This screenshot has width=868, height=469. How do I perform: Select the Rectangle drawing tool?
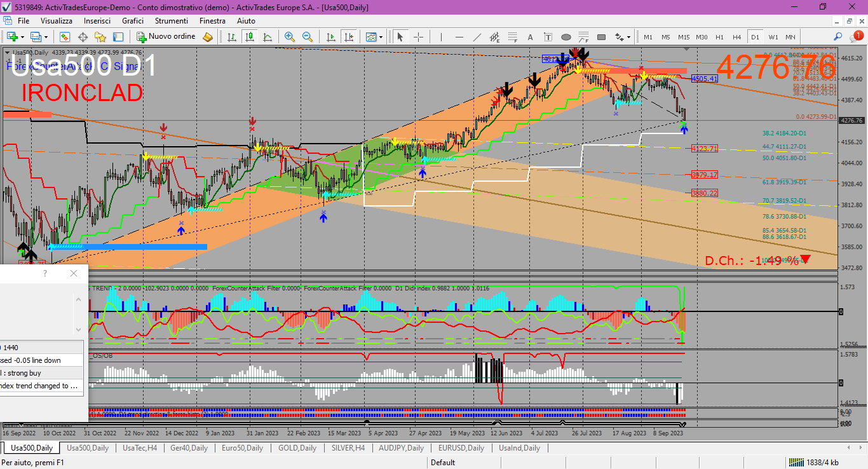click(601, 37)
